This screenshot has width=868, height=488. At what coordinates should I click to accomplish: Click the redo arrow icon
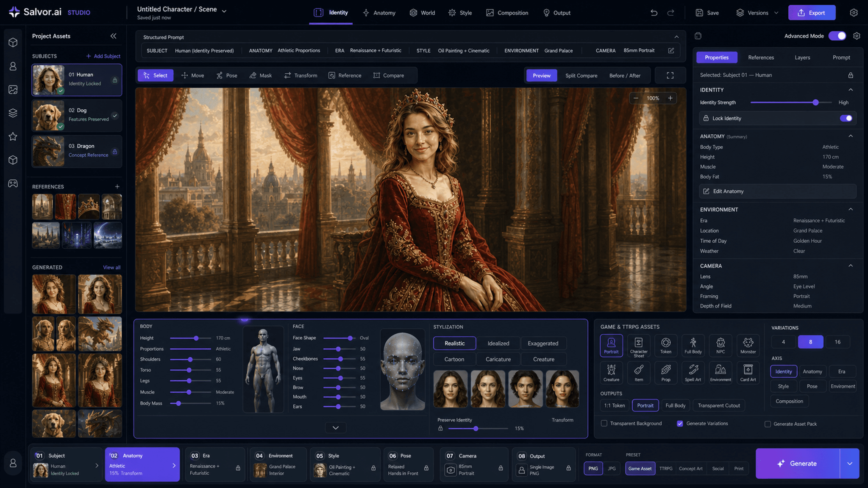click(670, 13)
